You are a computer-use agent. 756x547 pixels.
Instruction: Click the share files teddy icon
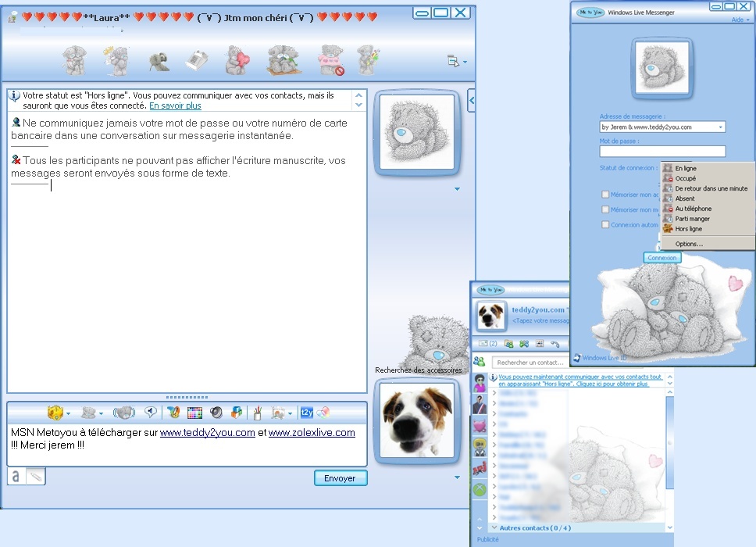click(116, 60)
